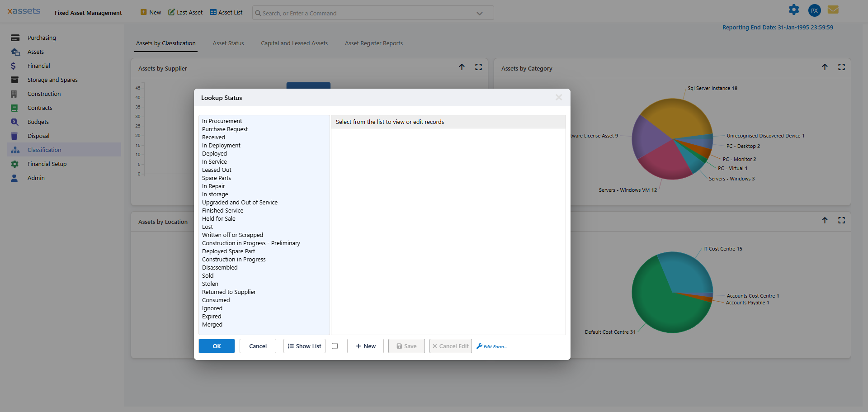Screen dimensions: 868x412
Task: Open the search command dropdown arrow
Action: (x=480, y=13)
